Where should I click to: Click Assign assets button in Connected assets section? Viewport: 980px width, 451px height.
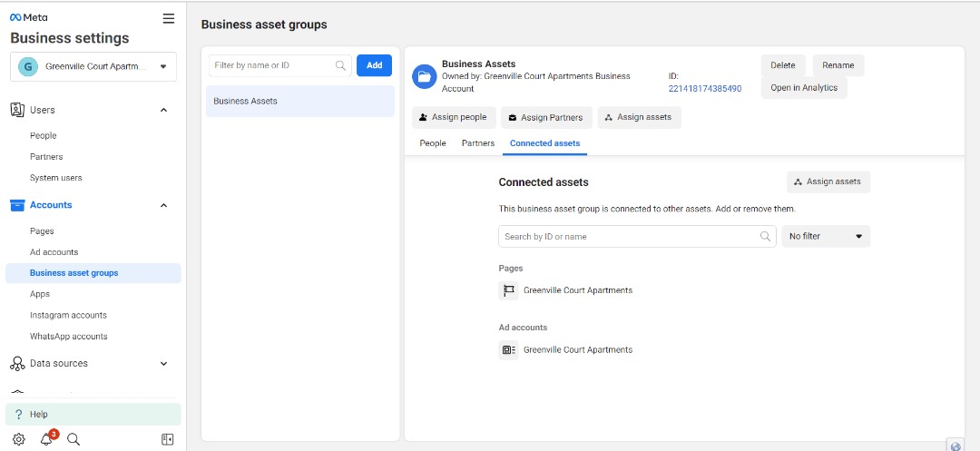point(828,181)
